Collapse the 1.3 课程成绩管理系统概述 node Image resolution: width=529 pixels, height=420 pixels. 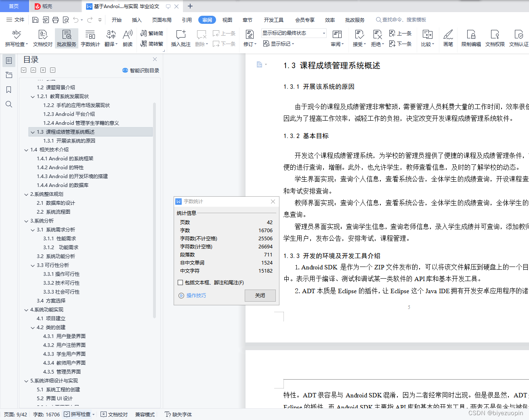pos(33,132)
